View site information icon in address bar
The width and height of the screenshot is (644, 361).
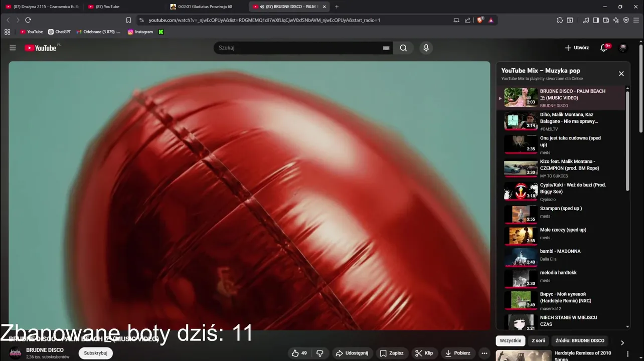pyautogui.click(x=141, y=20)
